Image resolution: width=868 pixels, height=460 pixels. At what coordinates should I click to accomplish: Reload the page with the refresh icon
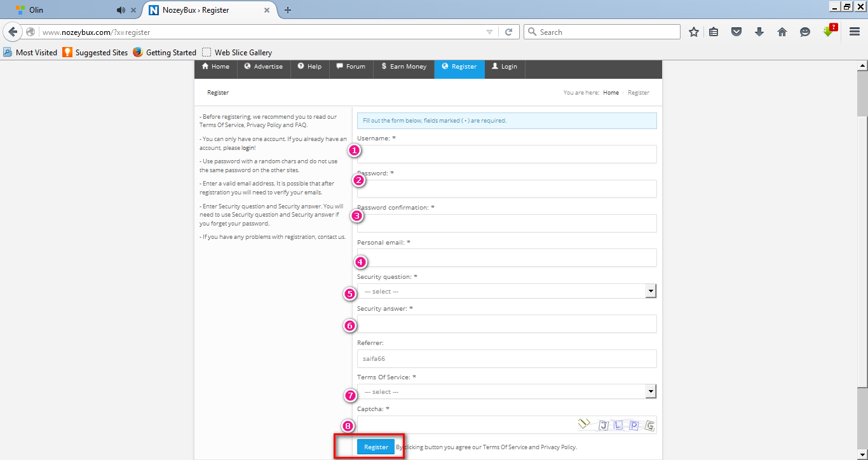508,32
